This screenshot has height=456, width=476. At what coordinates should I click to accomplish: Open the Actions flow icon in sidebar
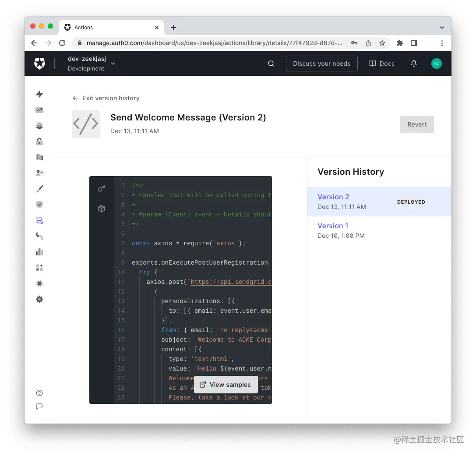pyautogui.click(x=39, y=220)
